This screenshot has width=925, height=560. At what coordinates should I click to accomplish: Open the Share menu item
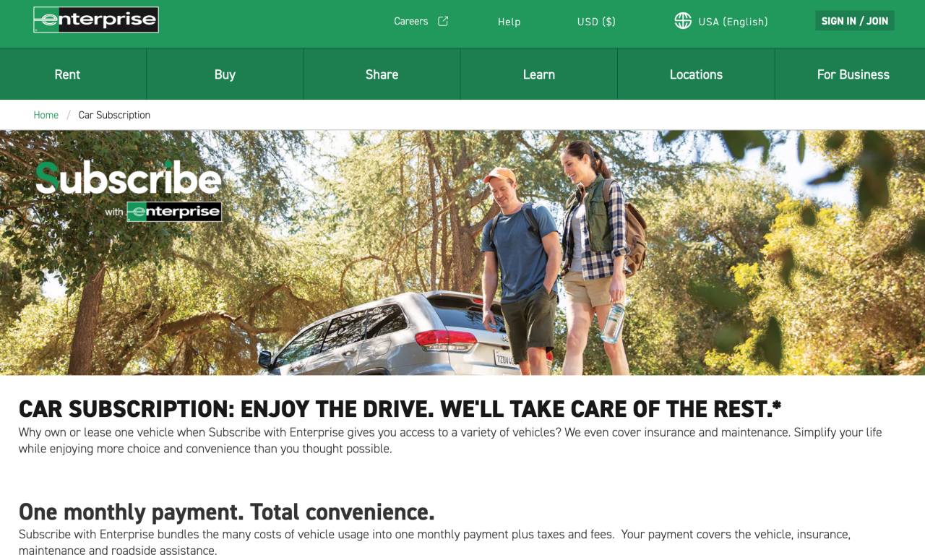[382, 74]
